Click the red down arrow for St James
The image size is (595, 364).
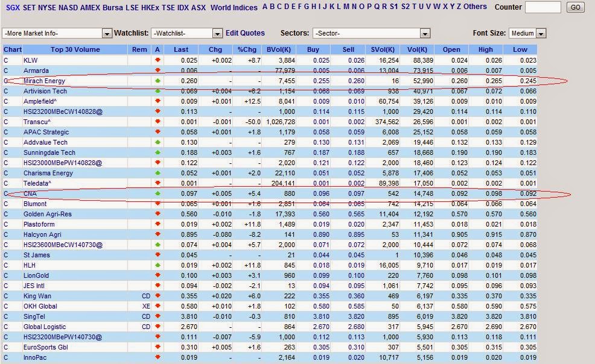click(x=158, y=255)
